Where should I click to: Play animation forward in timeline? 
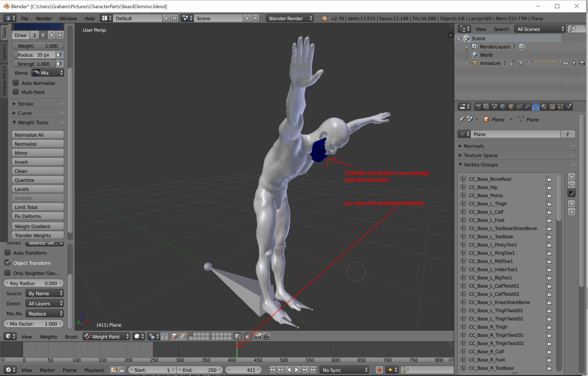(297, 370)
